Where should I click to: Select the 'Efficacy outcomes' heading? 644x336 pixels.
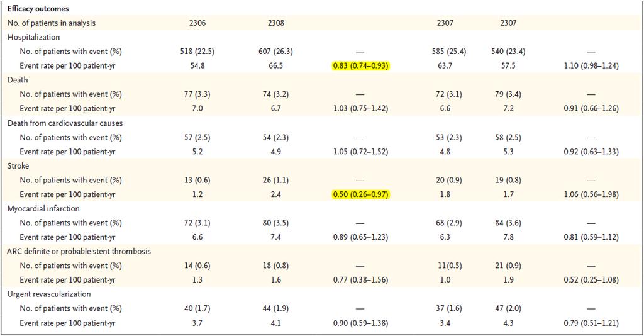point(38,9)
